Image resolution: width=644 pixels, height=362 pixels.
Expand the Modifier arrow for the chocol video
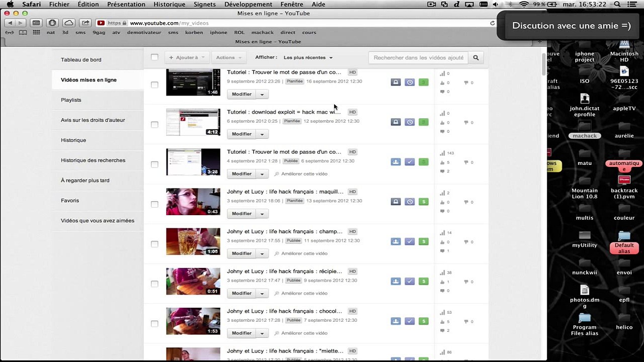click(262, 333)
